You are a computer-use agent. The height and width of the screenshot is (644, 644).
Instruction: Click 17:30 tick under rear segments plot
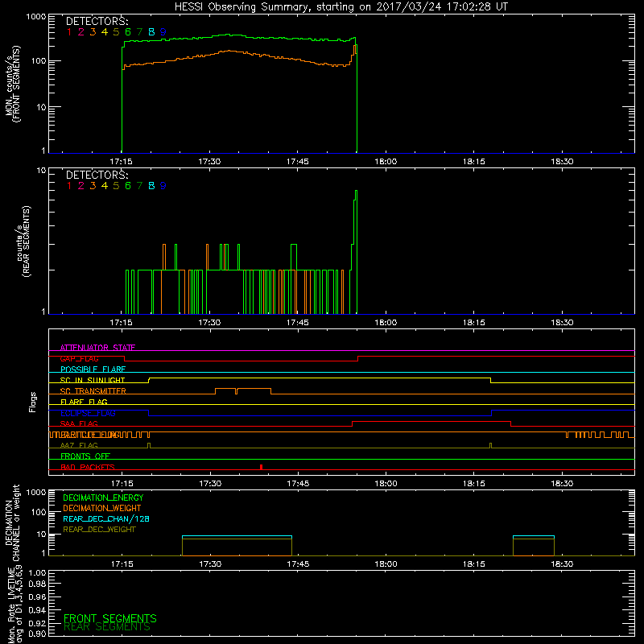pos(209,323)
